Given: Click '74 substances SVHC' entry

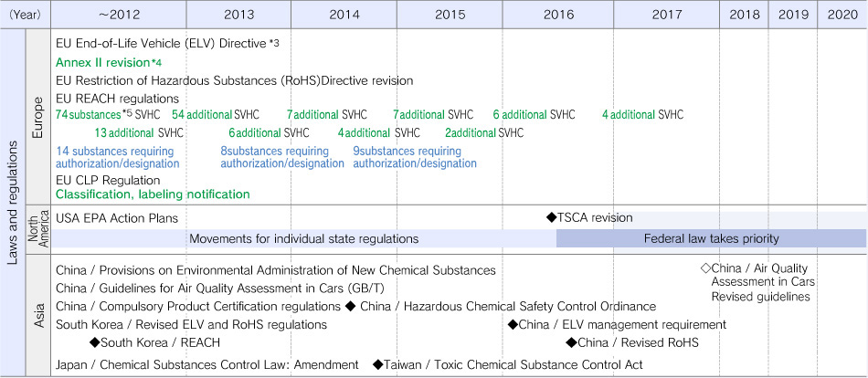Looking at the screenshot, I should (x=108, y=115).
